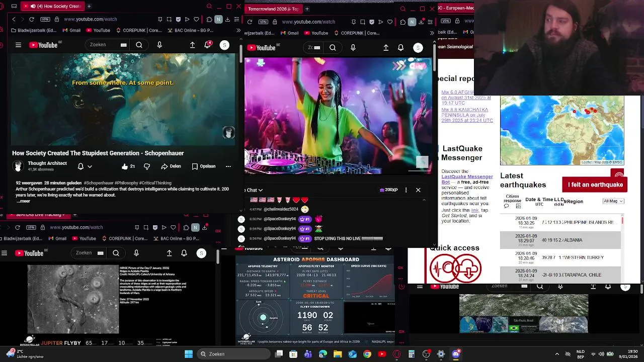Toggle ad blocker shield in How Society window
This screenshot has width=644, height=362.
point(178,19)
